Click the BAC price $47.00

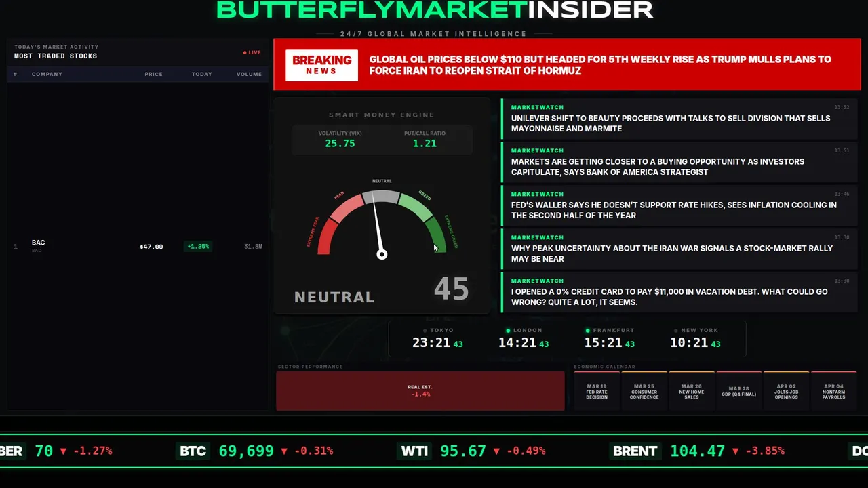[151, 247]
